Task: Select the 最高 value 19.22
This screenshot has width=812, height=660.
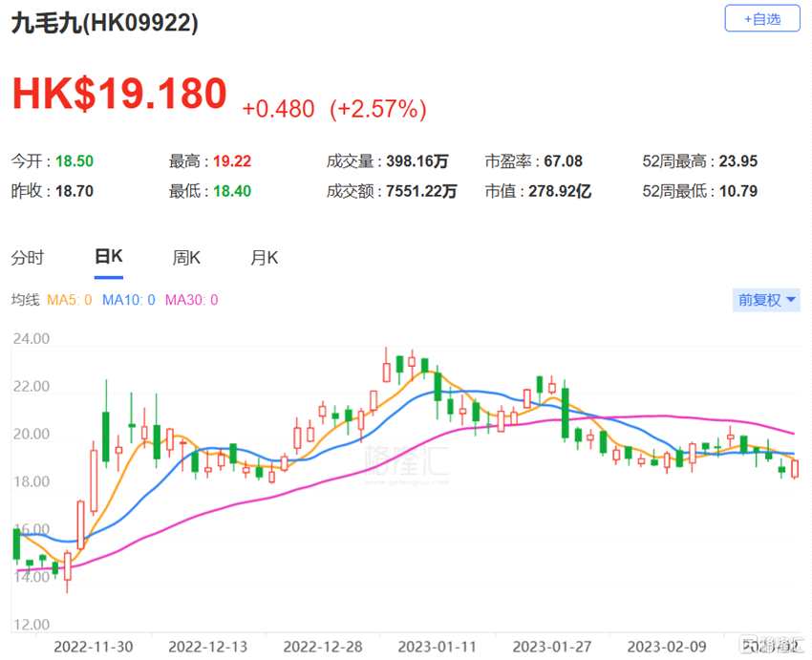Action: (232, 161)
